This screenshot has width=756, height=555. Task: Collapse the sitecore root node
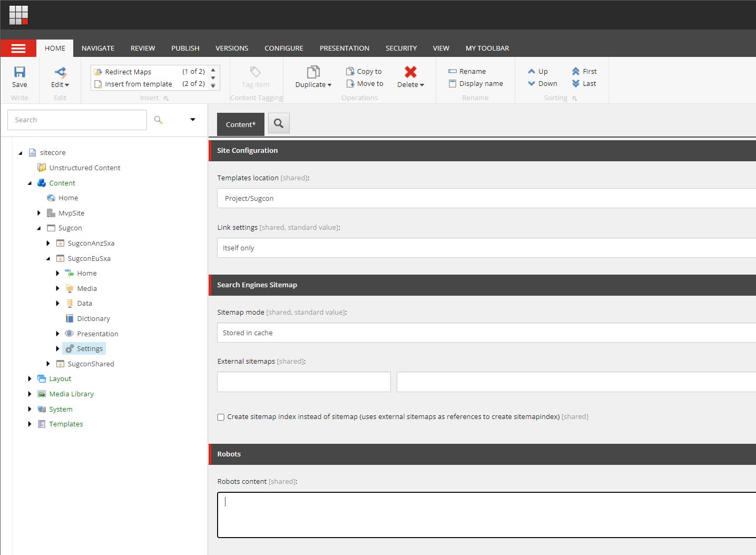click(21, 153)
